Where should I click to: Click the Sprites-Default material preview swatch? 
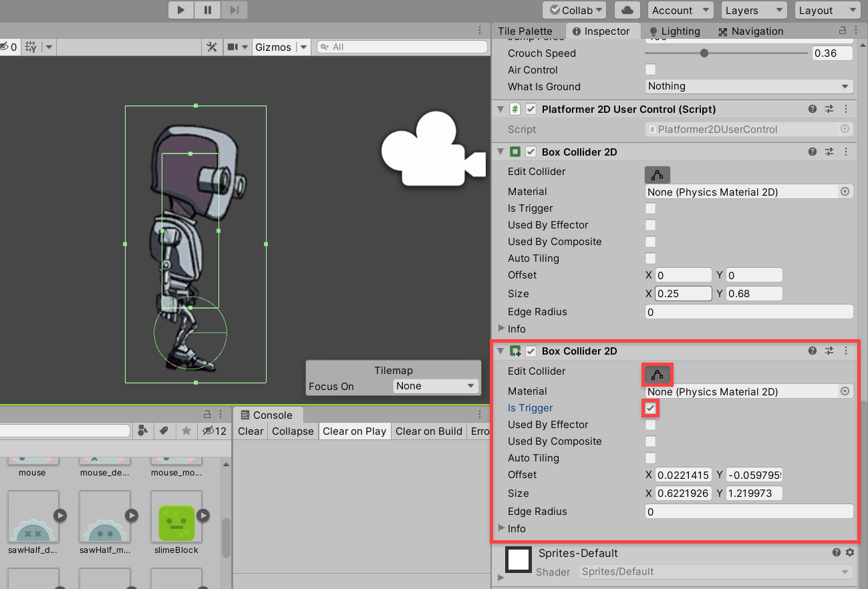(519, 560)
